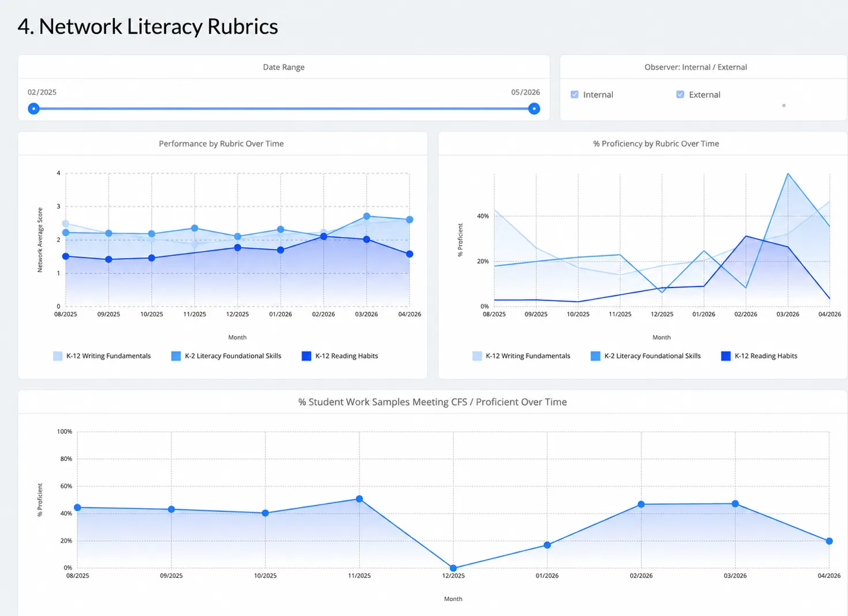The height and width of the screenshot is (616, 848).
Task: Click the 4. Network Literacy Rubrics heading
Action: coord(148,27)
